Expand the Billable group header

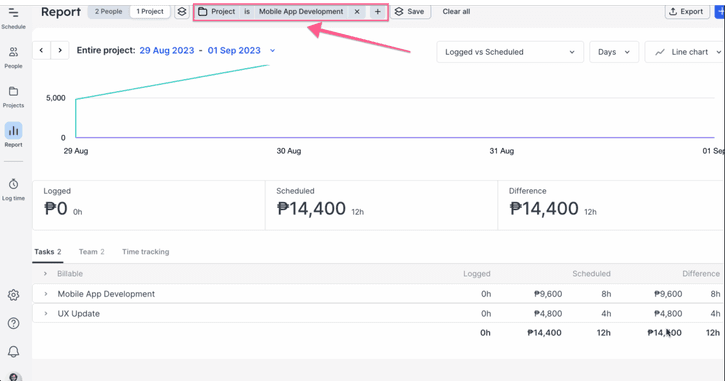(x=45, y=274)
